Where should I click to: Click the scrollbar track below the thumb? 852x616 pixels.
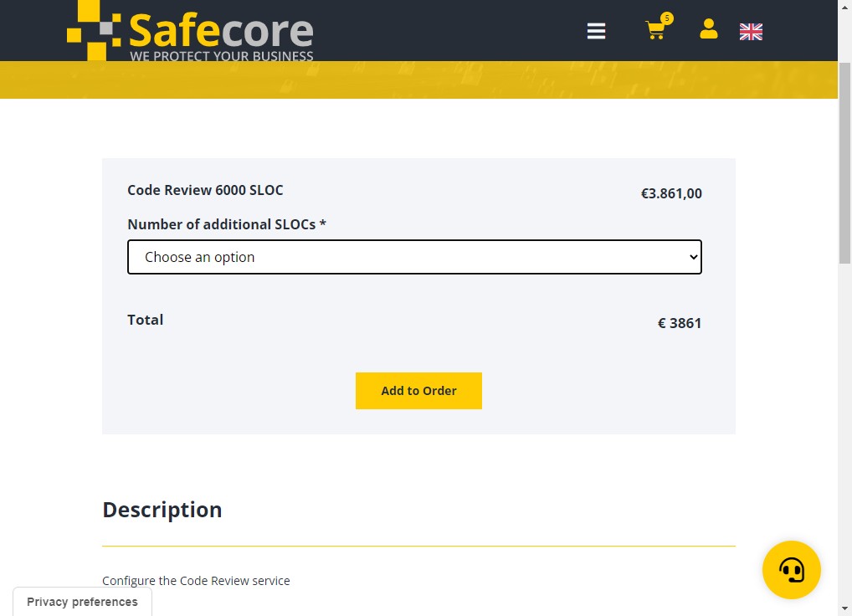pos(845,434)
